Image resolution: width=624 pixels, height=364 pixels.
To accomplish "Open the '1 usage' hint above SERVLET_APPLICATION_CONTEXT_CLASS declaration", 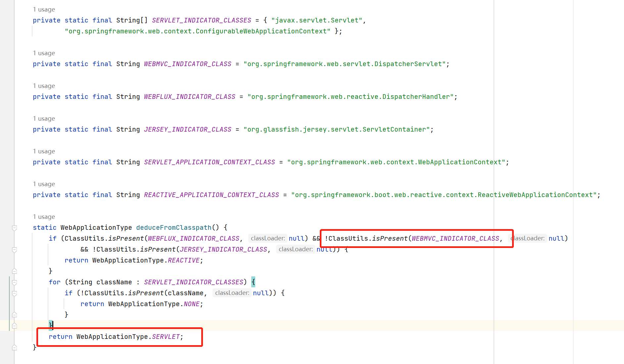I will [44, 151].
